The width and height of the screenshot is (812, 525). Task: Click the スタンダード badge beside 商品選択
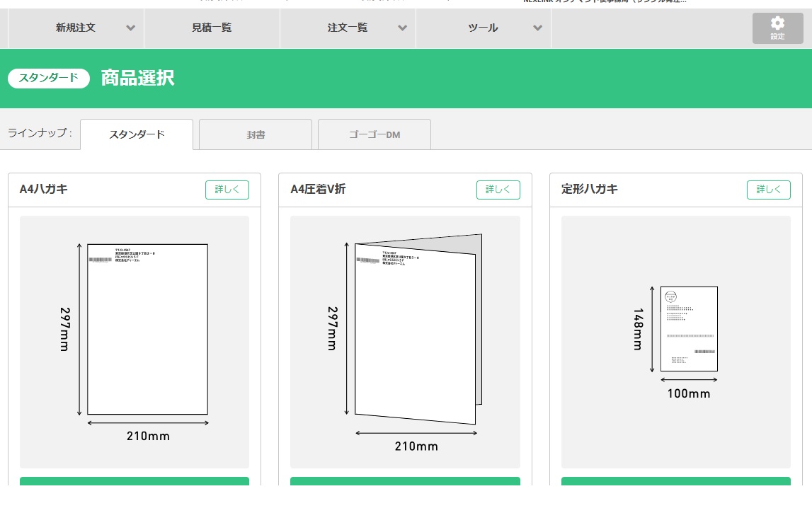click(x=48, y=79)
